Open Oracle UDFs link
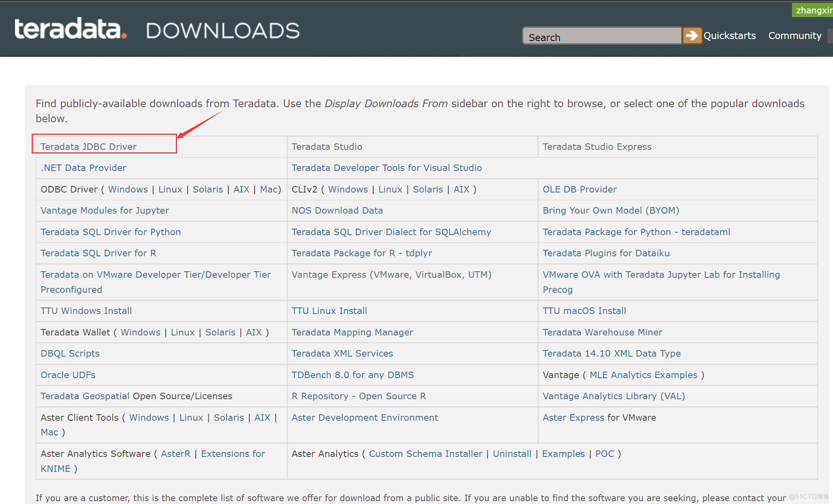 point(68,375)
